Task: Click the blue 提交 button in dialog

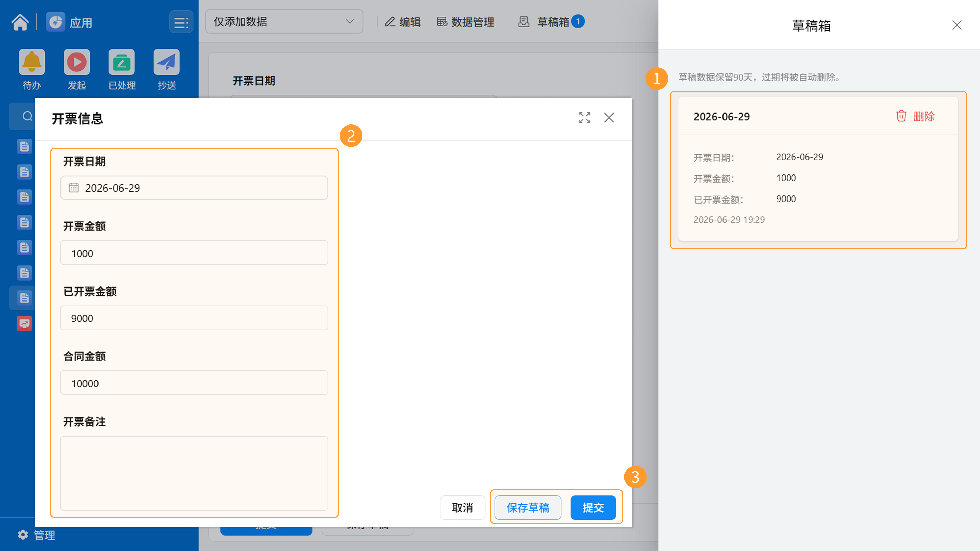Action: (593, 508)
